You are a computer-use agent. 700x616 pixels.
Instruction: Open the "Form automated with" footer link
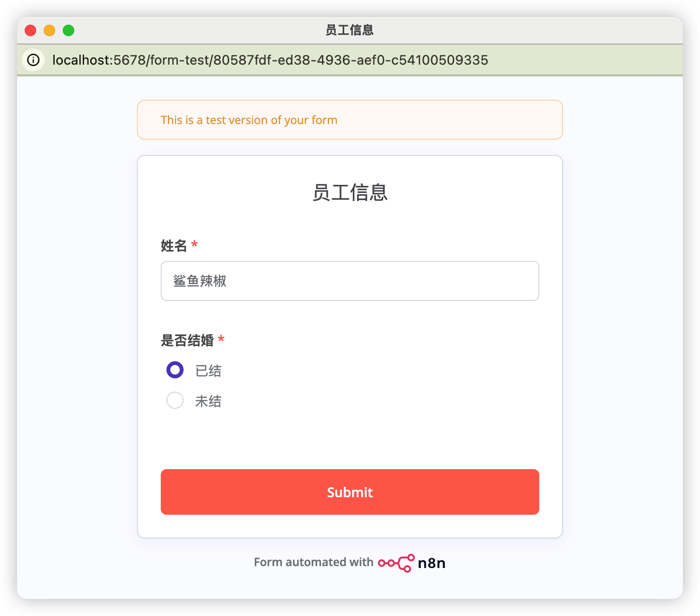(313, 562)
